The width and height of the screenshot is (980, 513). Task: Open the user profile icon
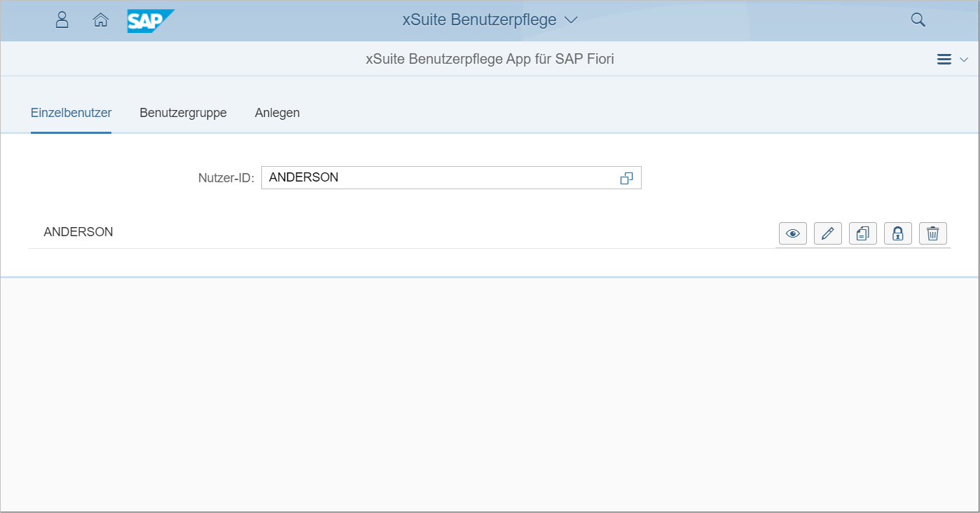(62, 20)
